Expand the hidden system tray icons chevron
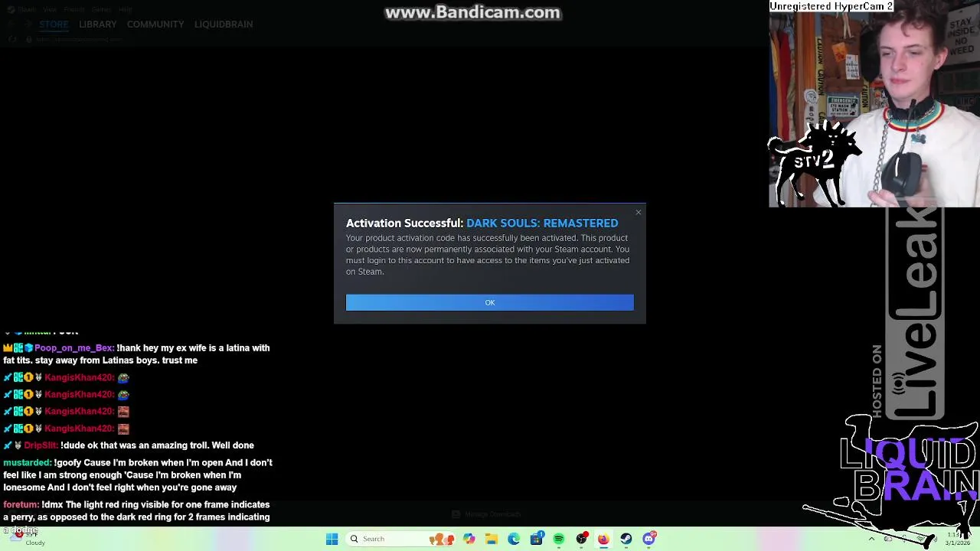Screen dimensions: 980x551 pos(871,539)
